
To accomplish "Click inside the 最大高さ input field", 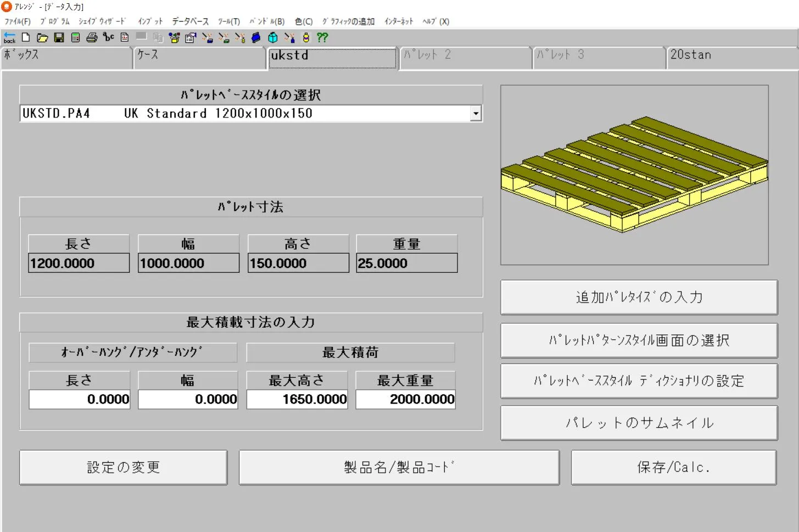I will pyautogui.click(x=297, y=399).
